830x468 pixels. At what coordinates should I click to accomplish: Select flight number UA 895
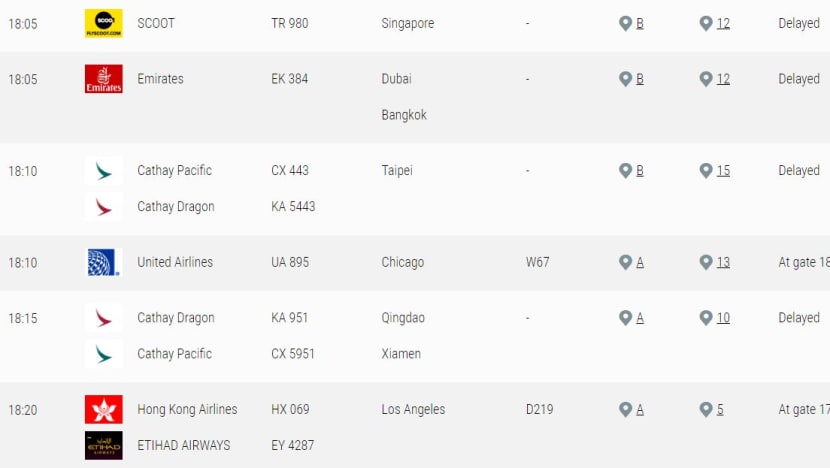290,262
